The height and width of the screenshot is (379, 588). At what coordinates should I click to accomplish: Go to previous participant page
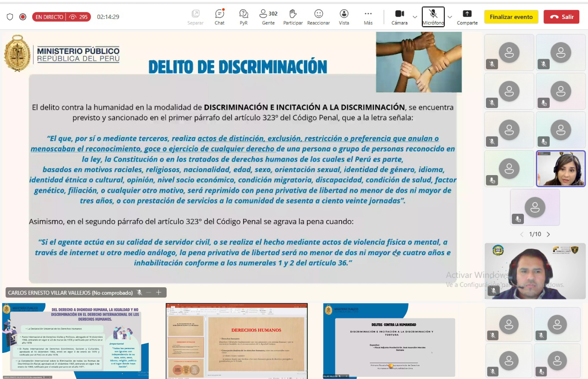pyautogui.click(x=522, y=234)
